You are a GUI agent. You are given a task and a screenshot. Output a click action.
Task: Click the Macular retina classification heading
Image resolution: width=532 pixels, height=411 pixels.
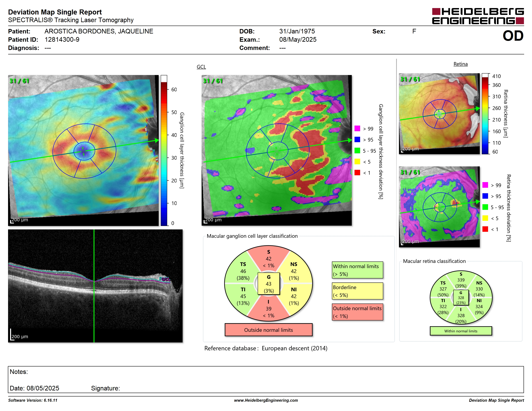434,261
